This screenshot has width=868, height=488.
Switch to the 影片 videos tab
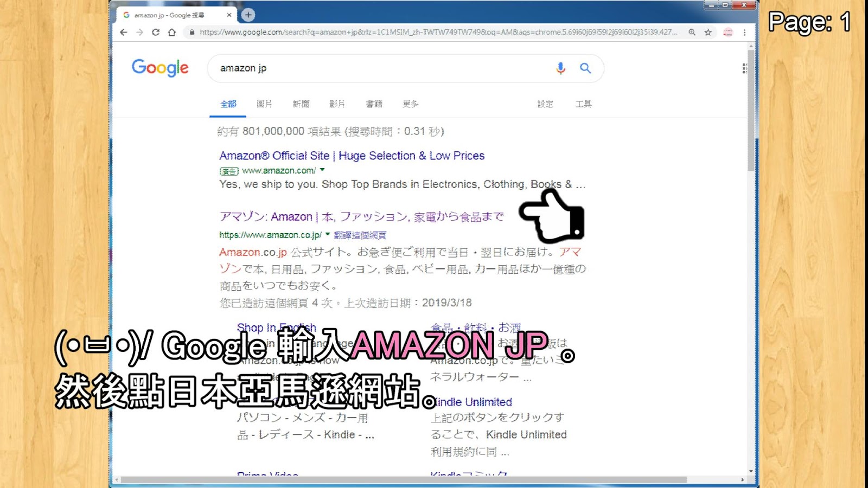pos(337,104)
